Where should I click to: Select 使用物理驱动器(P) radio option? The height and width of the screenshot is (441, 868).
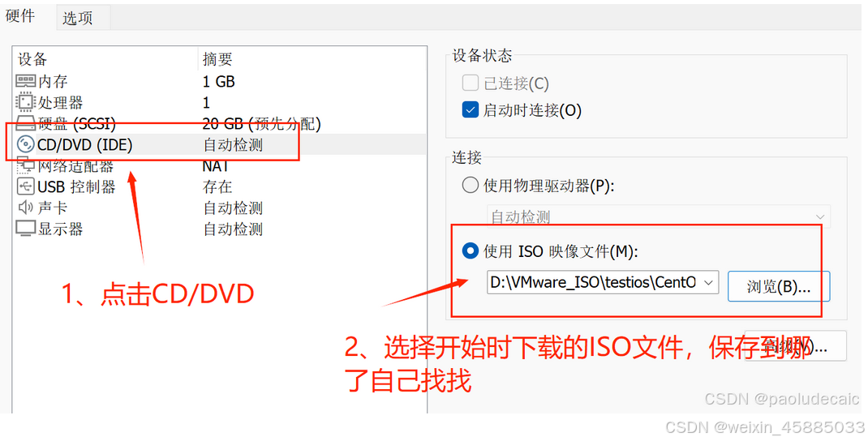pos(470,185)
